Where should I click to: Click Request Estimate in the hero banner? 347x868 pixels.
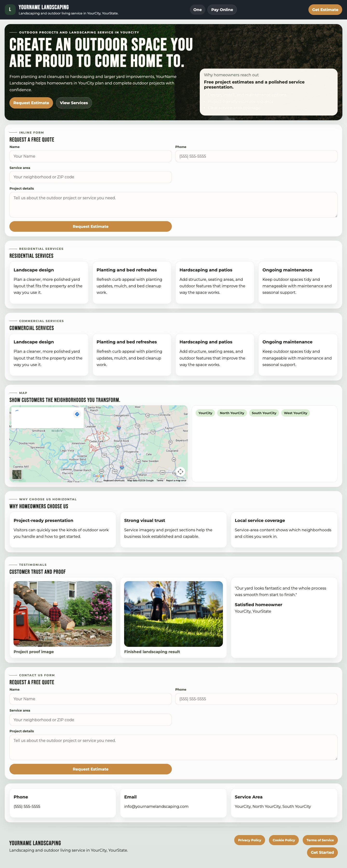[x=31, y=103]
